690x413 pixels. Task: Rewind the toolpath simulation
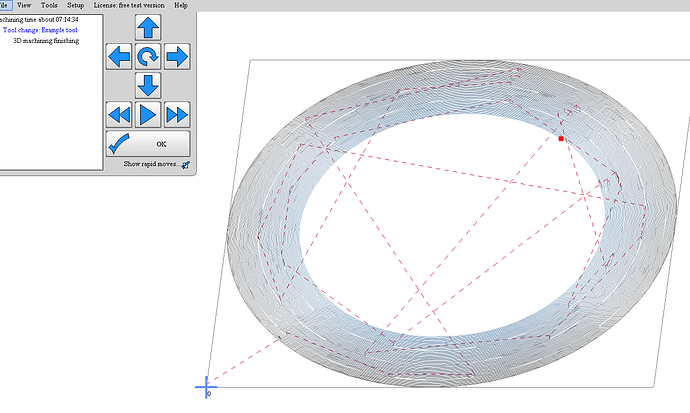(119, 114)
